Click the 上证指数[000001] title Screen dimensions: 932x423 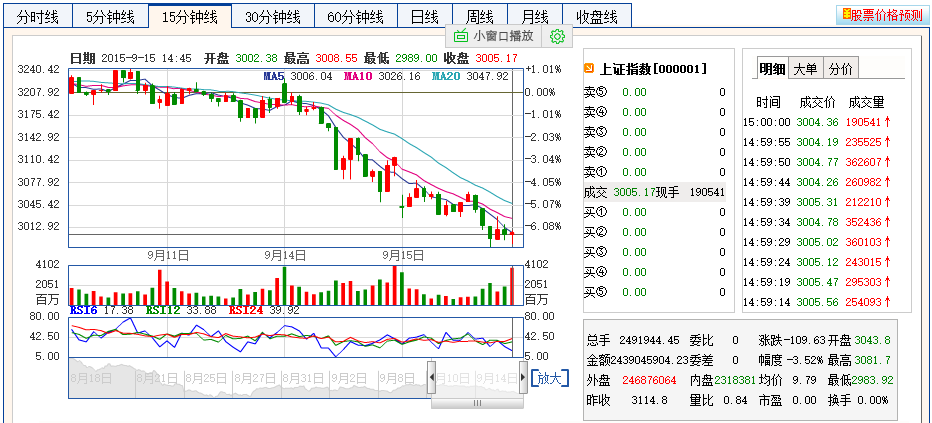(653, 69)
